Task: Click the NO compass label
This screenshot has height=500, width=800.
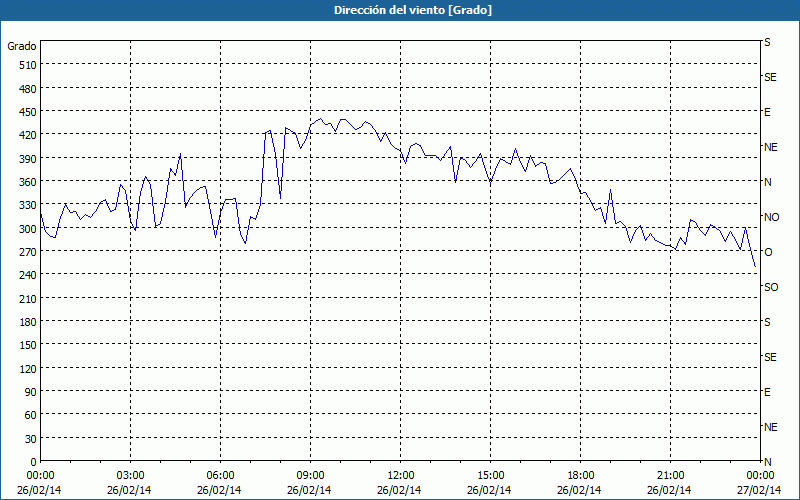Action: (x=771, y=217)
